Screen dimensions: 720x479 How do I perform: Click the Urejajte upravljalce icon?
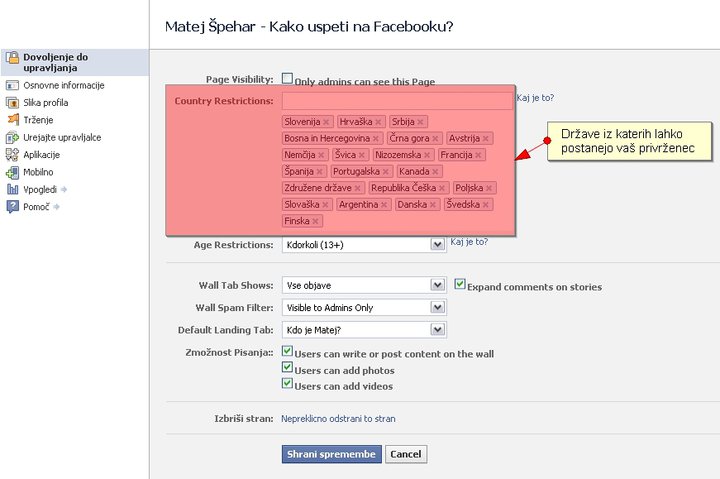tap(12, 137)
